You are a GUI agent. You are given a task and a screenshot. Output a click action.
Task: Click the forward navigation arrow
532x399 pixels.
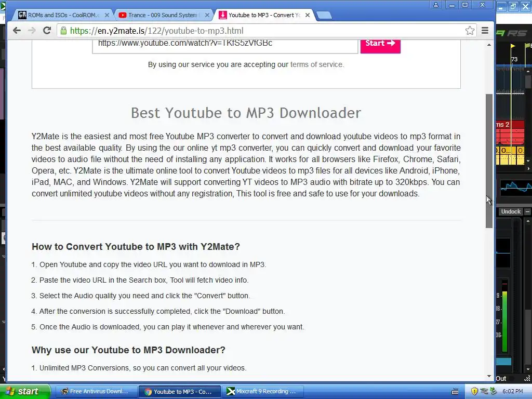pyautogui.click(x=32, y=31)
